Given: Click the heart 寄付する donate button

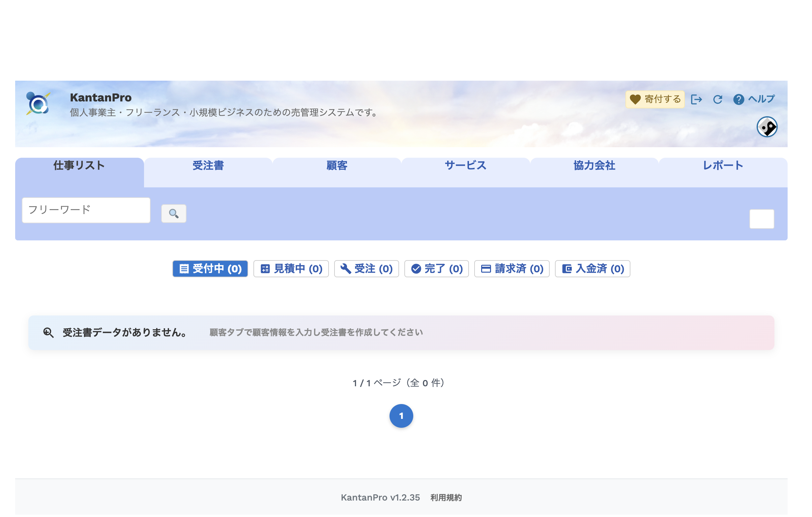Looking at the screenshot, I should (655, 99).
